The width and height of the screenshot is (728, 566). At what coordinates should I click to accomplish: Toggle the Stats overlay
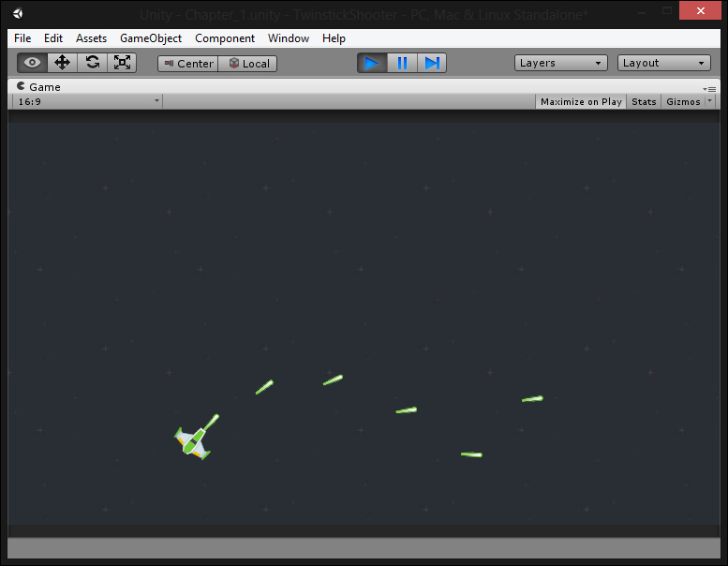[x=644, y=102]
